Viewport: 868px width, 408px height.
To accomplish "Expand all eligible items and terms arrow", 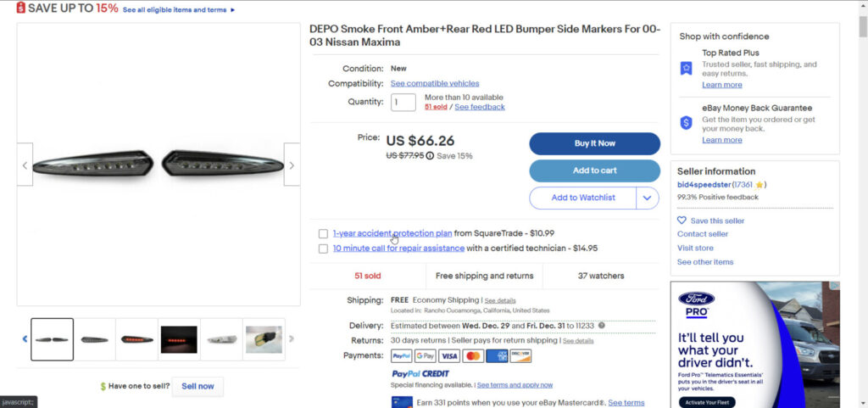I will 232,10.
